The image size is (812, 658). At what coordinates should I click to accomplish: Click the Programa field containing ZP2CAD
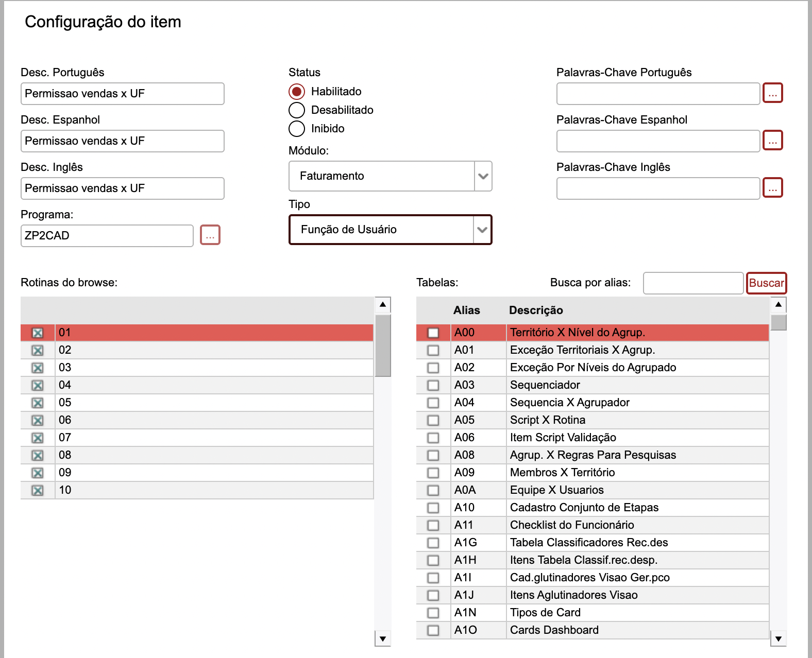coord(107,236)
